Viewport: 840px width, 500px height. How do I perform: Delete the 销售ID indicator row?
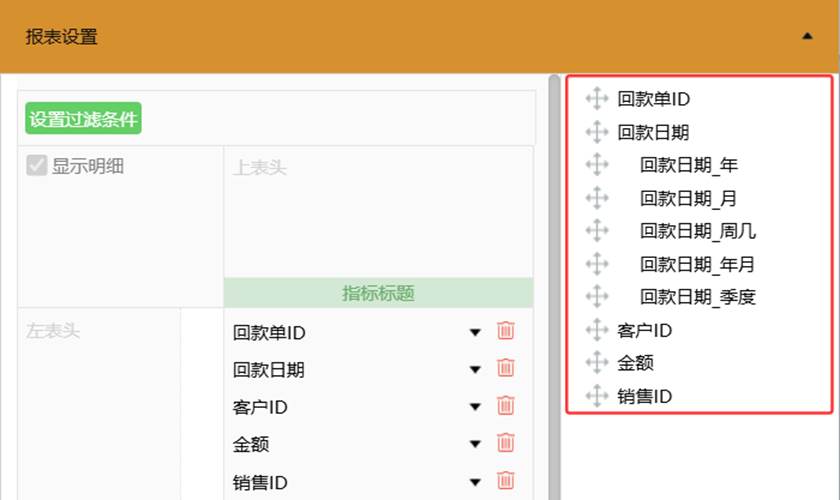506,480
